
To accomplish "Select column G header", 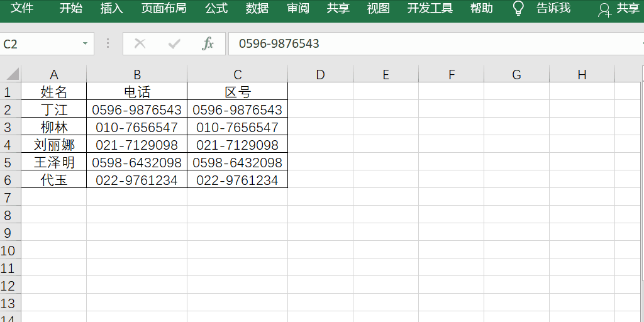I will [517, 74].
